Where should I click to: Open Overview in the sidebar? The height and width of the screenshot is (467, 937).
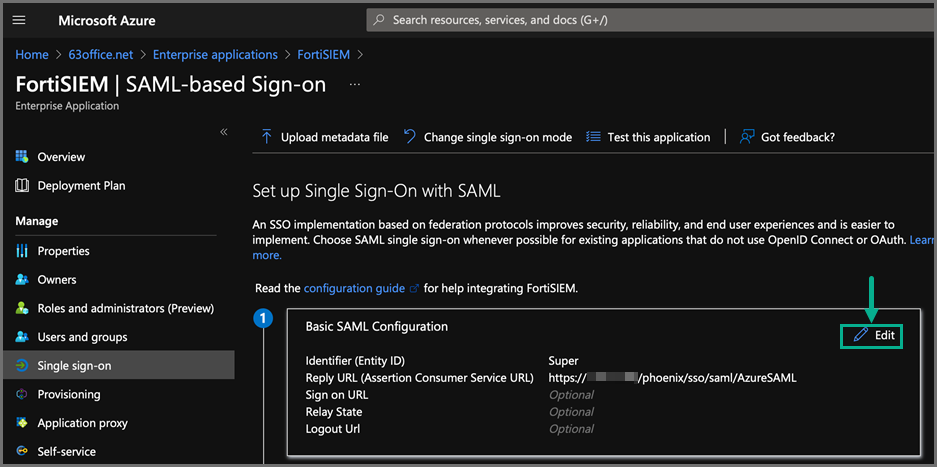click(x=61, y=157)
